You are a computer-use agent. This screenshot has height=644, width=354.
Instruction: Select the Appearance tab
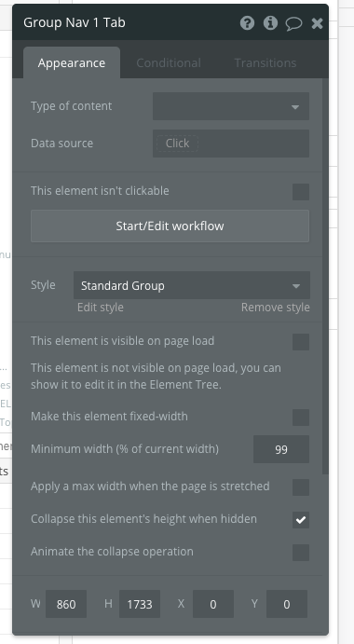72,62
